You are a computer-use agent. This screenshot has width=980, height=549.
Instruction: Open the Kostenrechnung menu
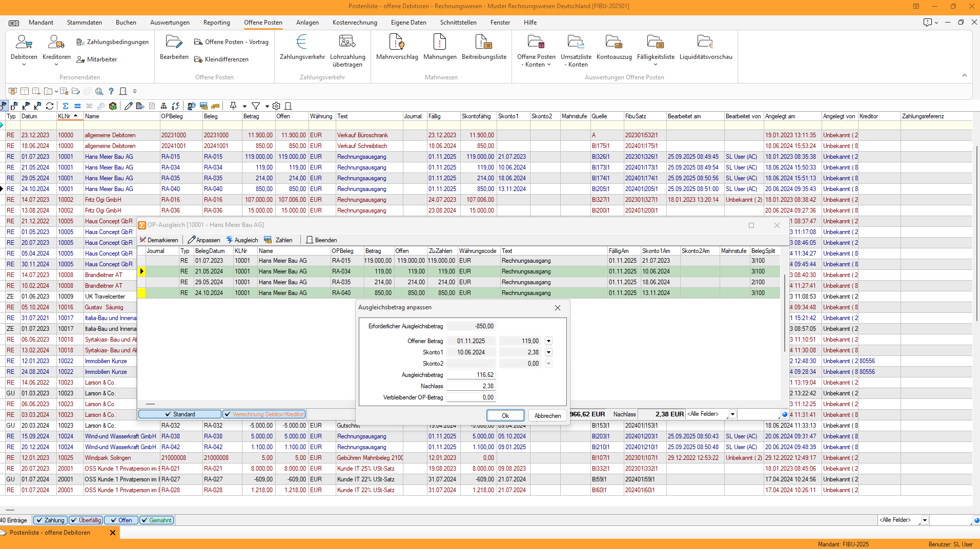[354, 23]
